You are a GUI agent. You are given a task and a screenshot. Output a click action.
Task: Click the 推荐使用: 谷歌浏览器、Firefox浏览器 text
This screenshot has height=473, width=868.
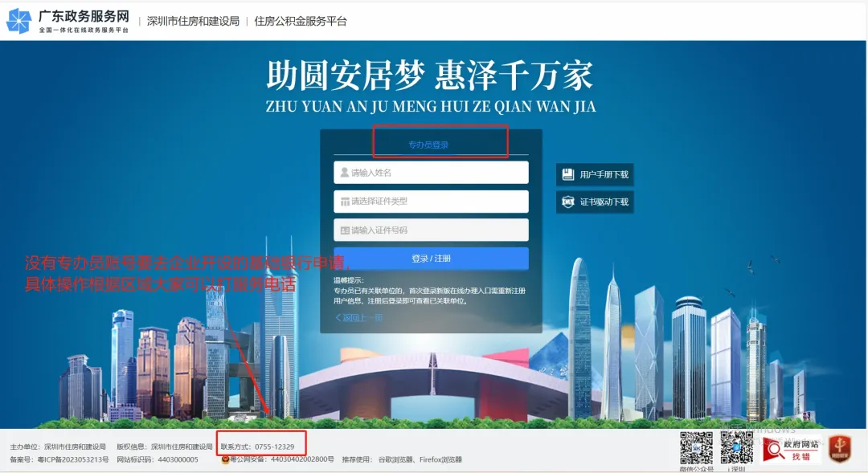click(402, 459)
